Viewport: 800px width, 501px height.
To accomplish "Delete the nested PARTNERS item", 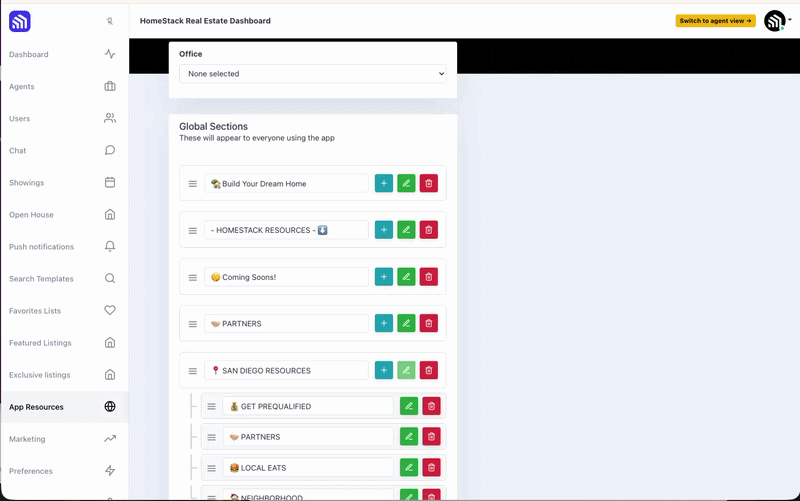I will click(x=431, y=437).
